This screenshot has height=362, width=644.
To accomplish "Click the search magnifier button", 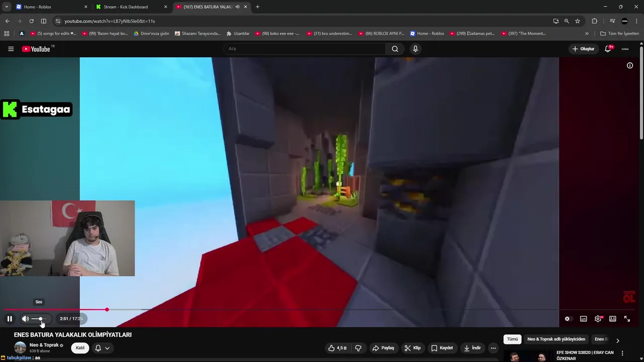I will (395, 49).
